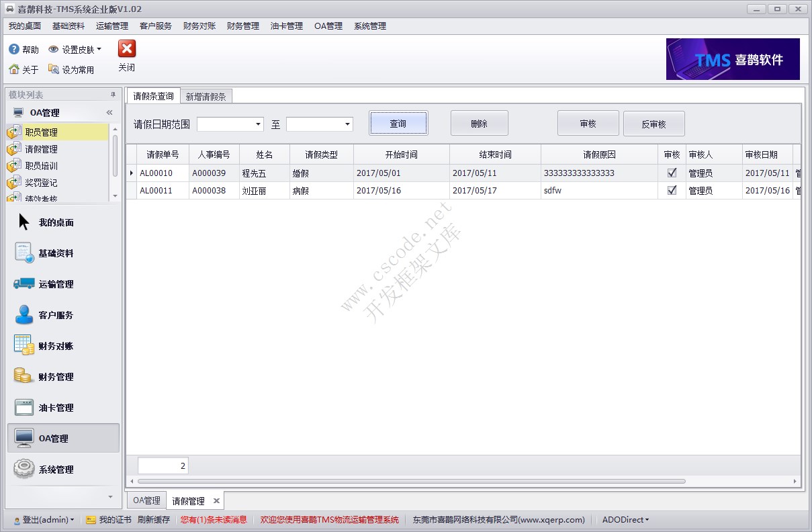Open the 登出(admin) dropdown arrow

[x=72, y=520]
